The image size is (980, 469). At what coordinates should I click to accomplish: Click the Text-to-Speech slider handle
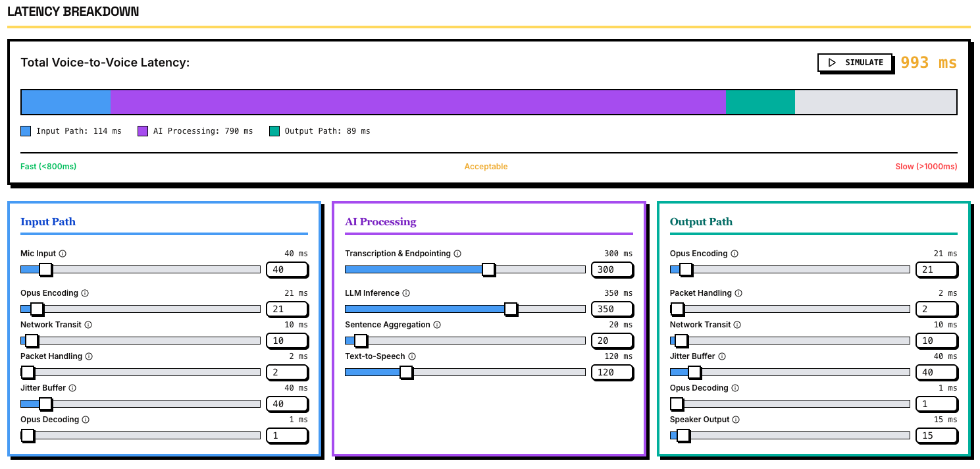coord(406,372)
